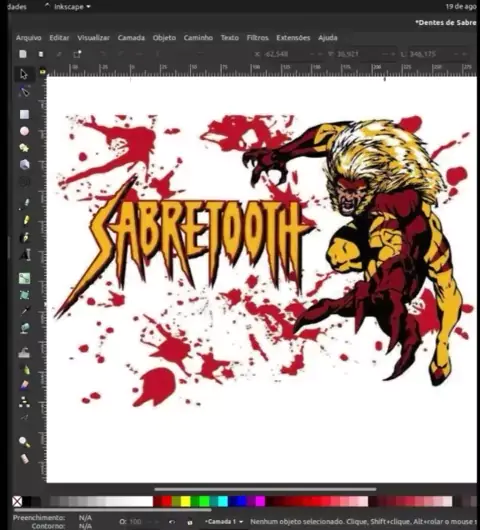Image resolution: width=480 pixels, height=530 pixels.
Task: Toggle the current layer lock icon
Action: tap(190, 522)
